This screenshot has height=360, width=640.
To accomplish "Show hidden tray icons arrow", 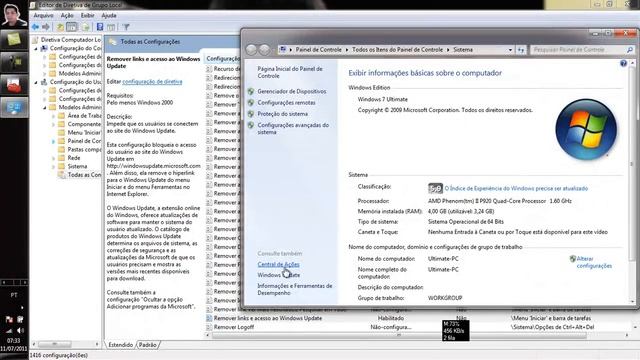I will point(22,307).
